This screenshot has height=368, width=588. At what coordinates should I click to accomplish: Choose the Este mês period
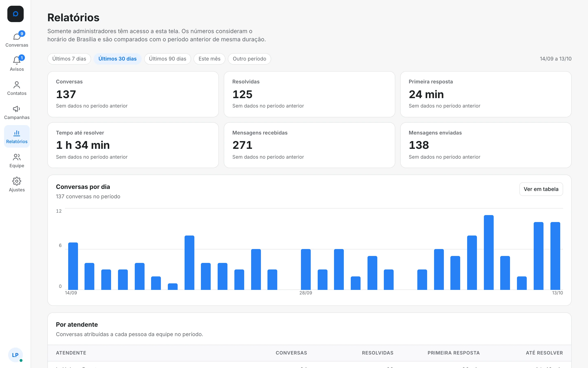coord(209,59)
